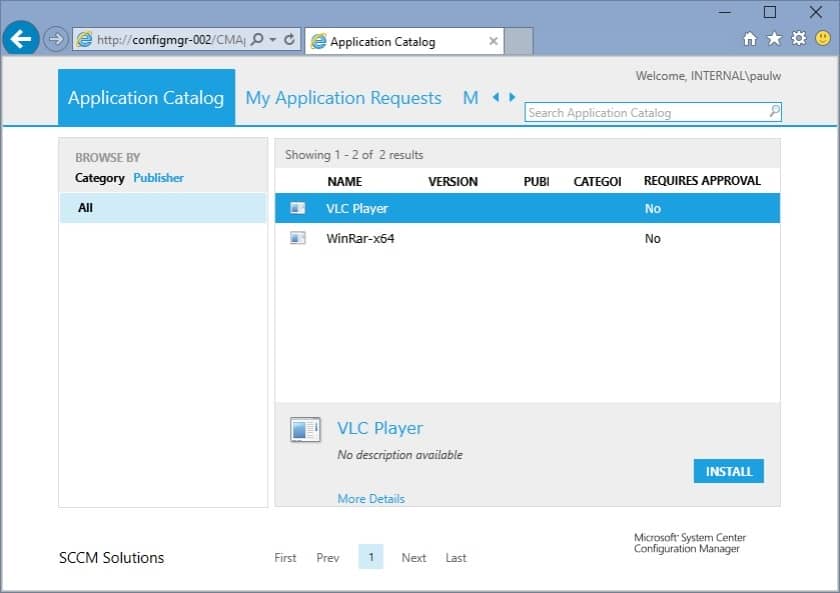Switch to the My Application Requests tab
Viewport: 840px width, 593px height.
coord(343,97)
